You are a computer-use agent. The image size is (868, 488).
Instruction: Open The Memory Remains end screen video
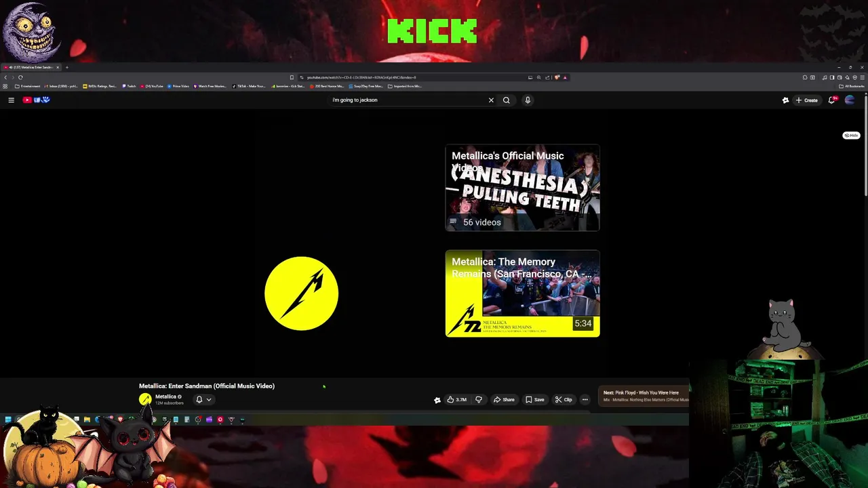coord(522,293)
